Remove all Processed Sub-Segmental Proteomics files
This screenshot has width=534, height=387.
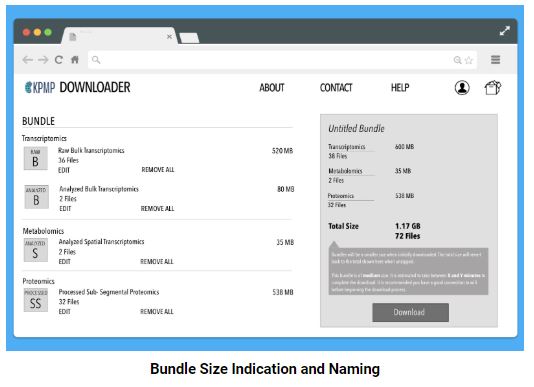157,312
